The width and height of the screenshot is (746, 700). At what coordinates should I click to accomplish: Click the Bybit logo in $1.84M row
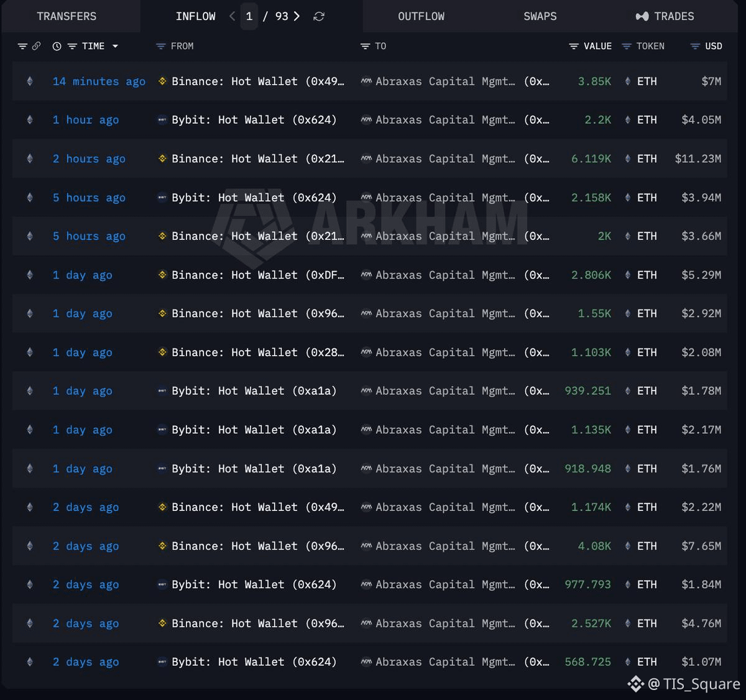(162, 584)
